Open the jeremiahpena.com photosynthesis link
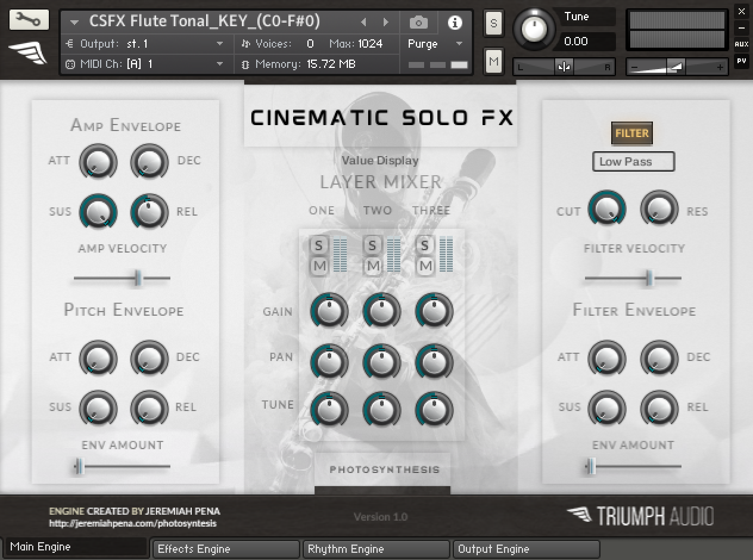 [133, 524]
